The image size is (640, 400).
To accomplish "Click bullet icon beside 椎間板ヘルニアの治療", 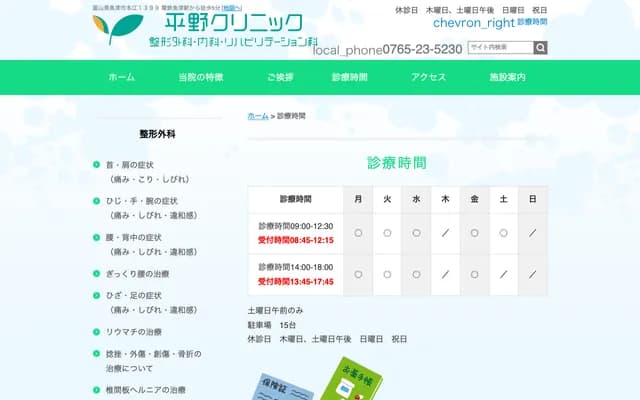I will [96, 390].
